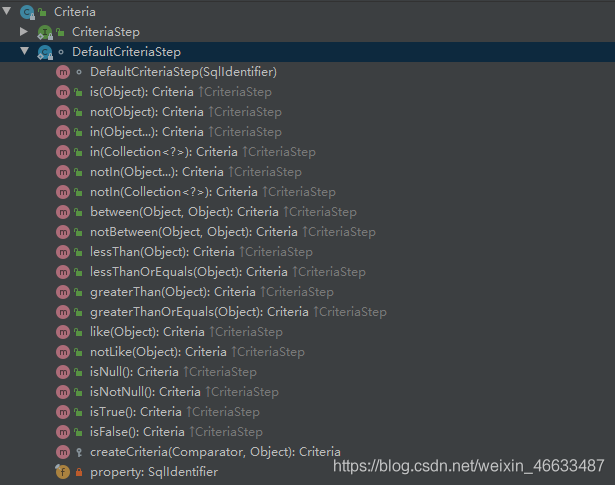The image size is (615, 485).
Task: Select the lessThanOrEquals(Object) method
Action: click(165, 271)
